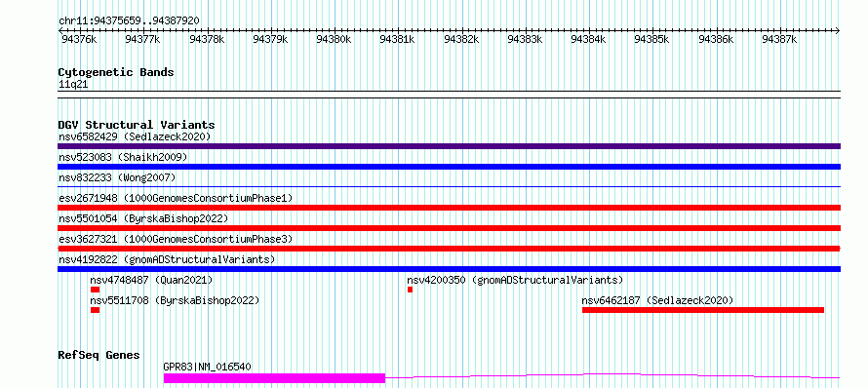Open nsv5501054 (ByrskaBishop2022) label
This screenshot has height=388, width=868.
pyautogui.click(x=143, y=218)
